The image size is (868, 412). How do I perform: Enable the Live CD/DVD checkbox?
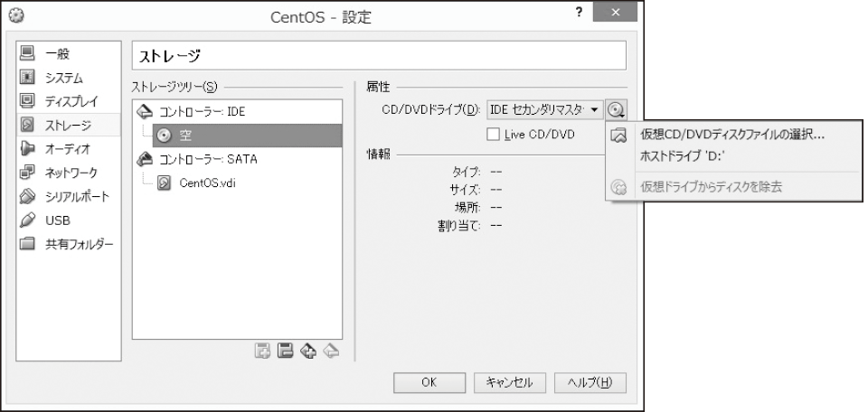[x=493, y=135]
